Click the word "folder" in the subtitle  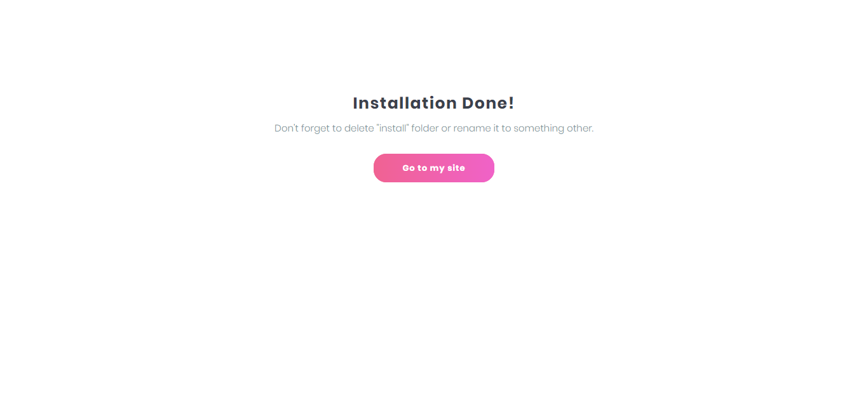[425, 128]
